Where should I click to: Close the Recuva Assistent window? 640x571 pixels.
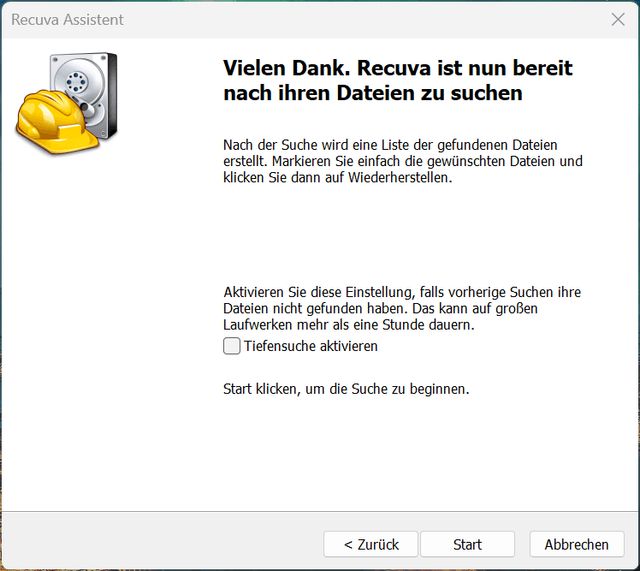click(x=618, y=19)
